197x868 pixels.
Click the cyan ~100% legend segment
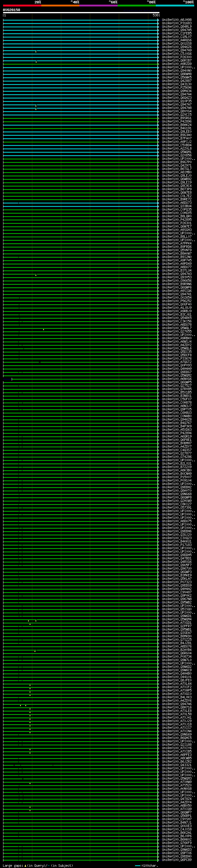(175, 6)
